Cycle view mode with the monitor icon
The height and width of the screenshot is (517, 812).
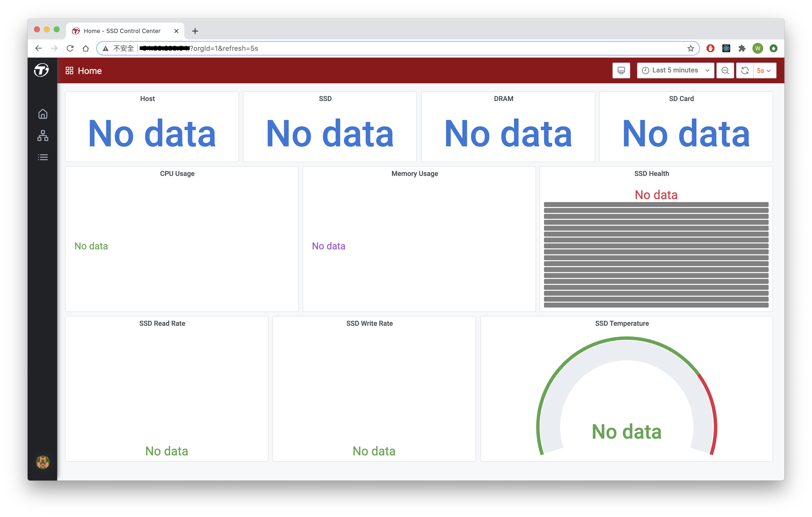point(621,70)
